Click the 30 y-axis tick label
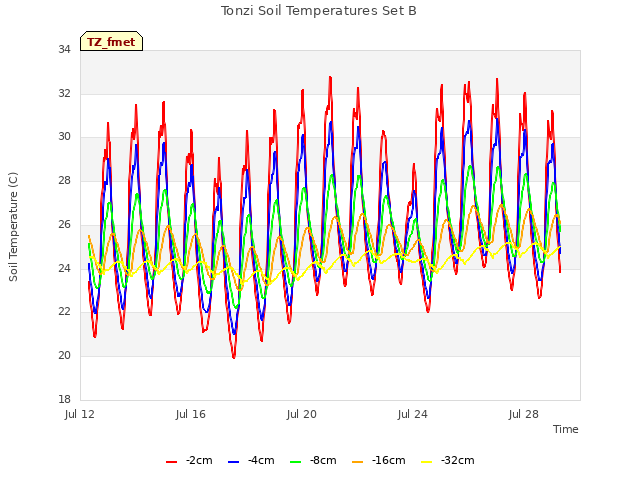The width and height of the screenshot is (640, 480). point(64,137)
